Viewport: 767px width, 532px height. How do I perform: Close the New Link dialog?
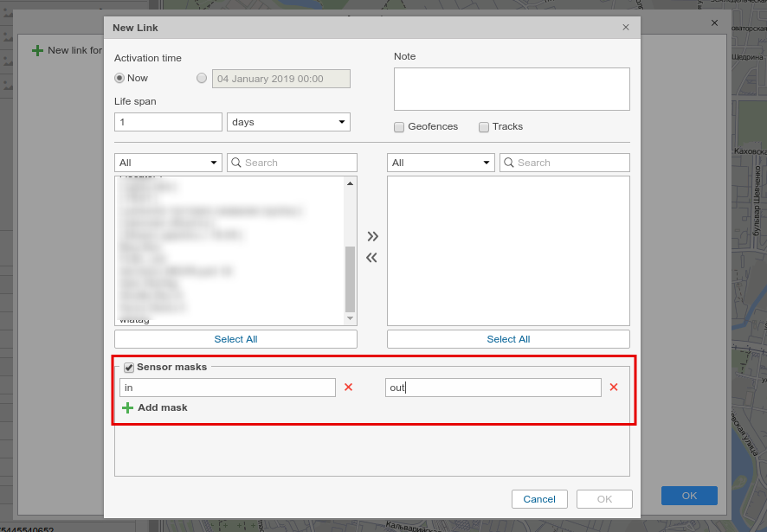[x=626, y=28]
